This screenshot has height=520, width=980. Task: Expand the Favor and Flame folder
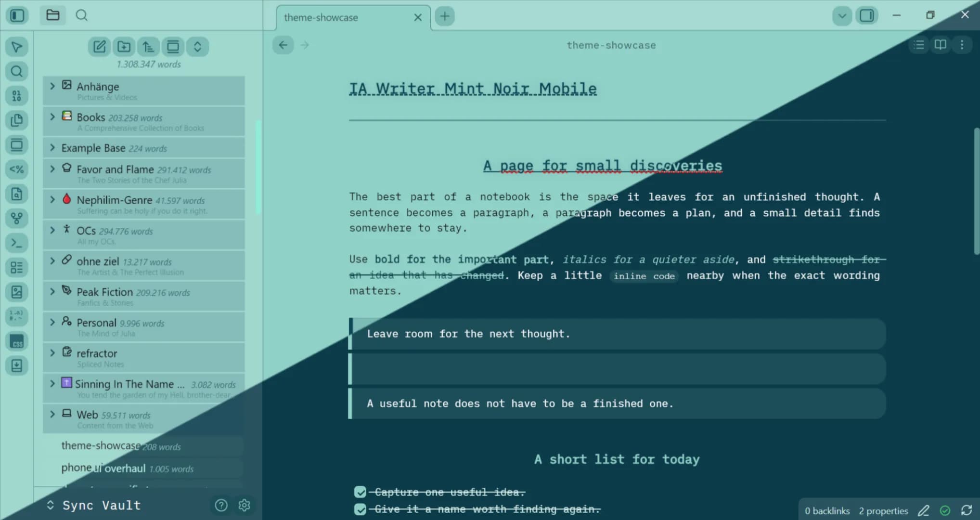tap(52, 169)
